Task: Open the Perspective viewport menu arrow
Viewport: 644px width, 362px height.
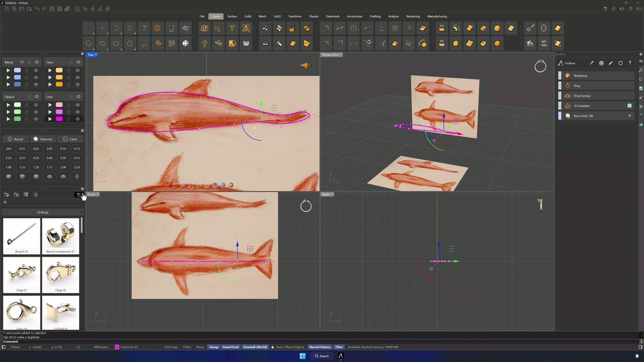Action: tap(341, 55)
